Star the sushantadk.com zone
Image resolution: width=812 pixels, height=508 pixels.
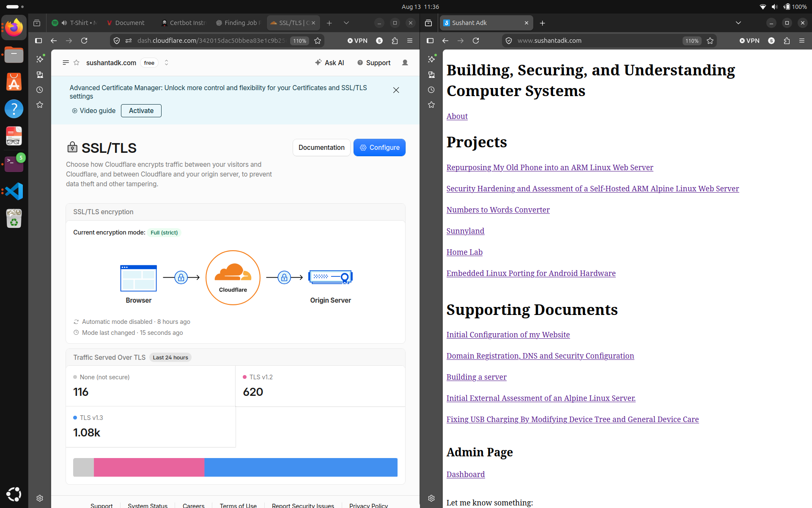pos(77,63)
